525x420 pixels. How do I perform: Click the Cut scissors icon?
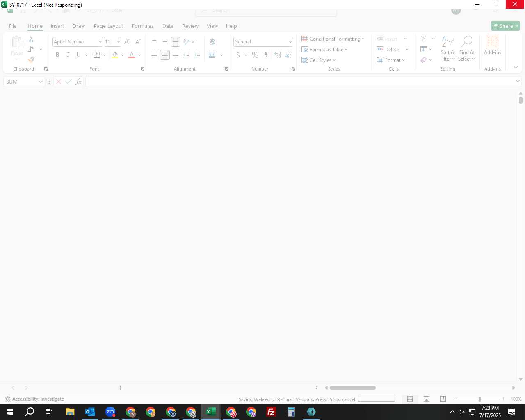point(31,39)
